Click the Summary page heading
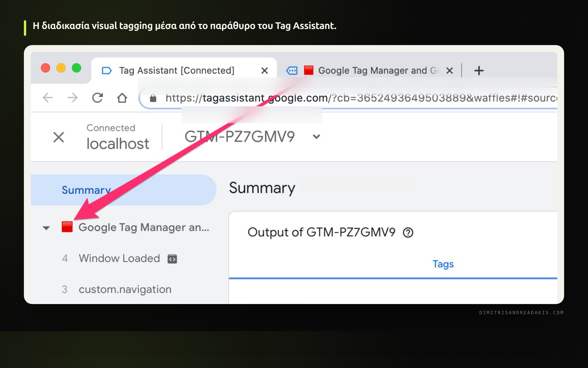 click(262, 188)
